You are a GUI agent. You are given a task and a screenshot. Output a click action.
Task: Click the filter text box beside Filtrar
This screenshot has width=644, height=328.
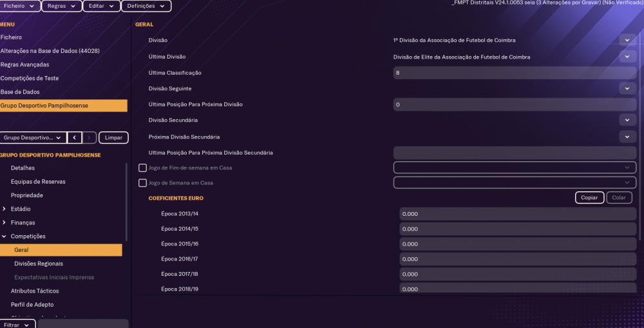(x=83, y=324)
